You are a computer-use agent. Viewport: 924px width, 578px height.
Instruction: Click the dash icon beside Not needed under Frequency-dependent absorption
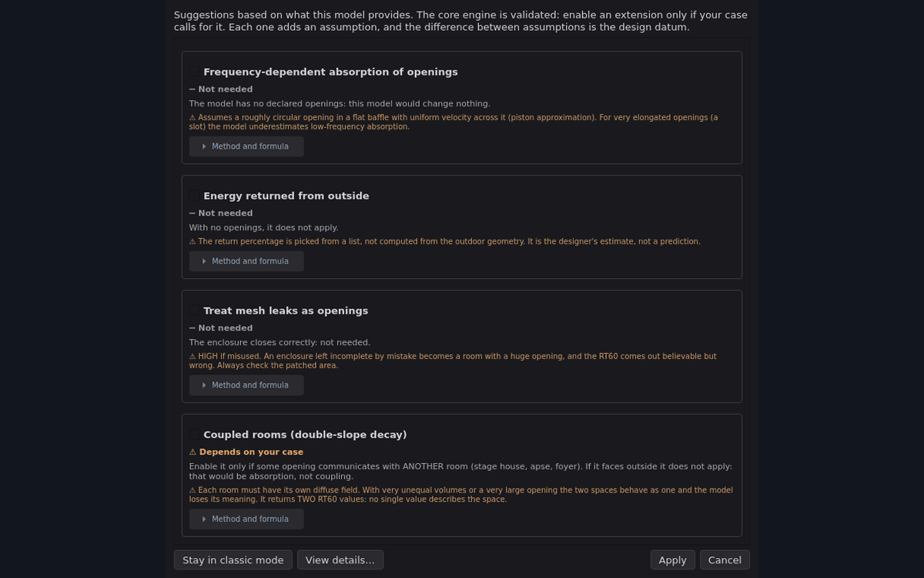pos(192,89)
